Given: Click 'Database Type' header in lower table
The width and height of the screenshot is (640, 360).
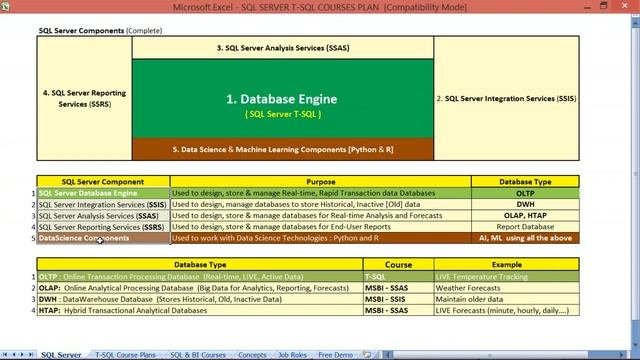Looking at the screenshot, I should pos(200,264).
